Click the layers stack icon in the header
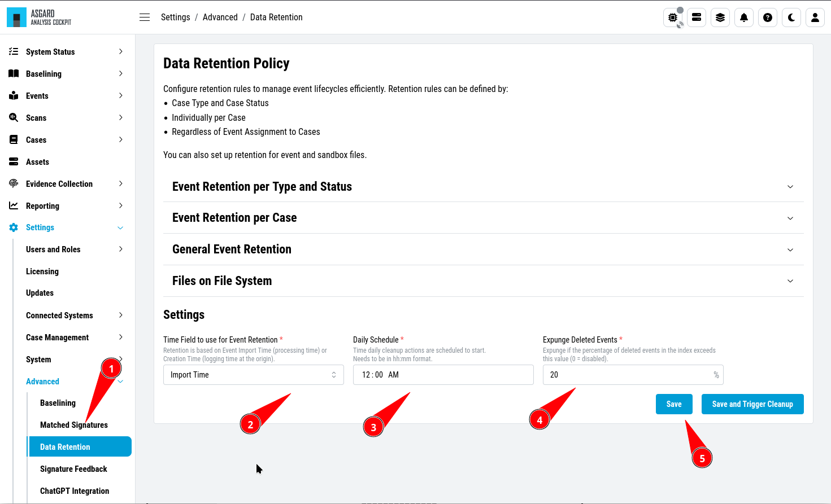 pos(720,17)
